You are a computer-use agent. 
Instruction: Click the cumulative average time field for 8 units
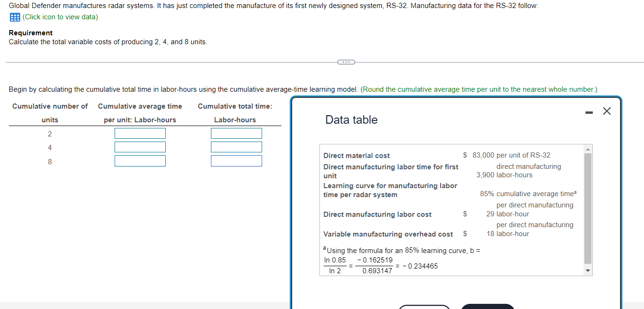140,161
